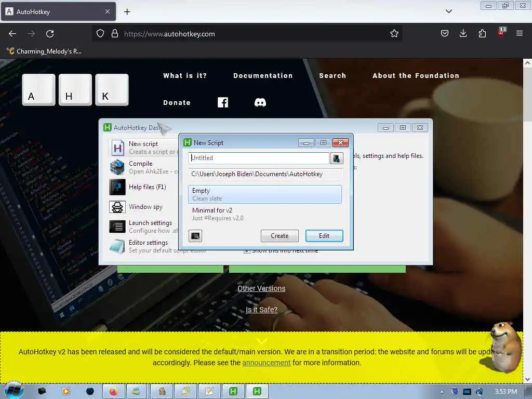This screenshot has width=532, height=399.
Task: Open the Charming_Melody's R... bookmark
Action: tap(44, 51)
